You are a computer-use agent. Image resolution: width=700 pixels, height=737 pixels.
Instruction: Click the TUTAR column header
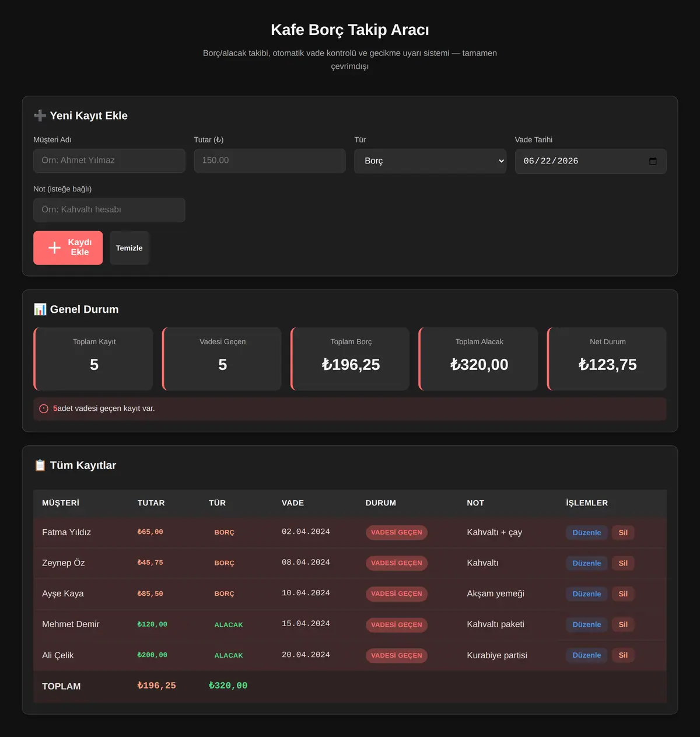151,503
